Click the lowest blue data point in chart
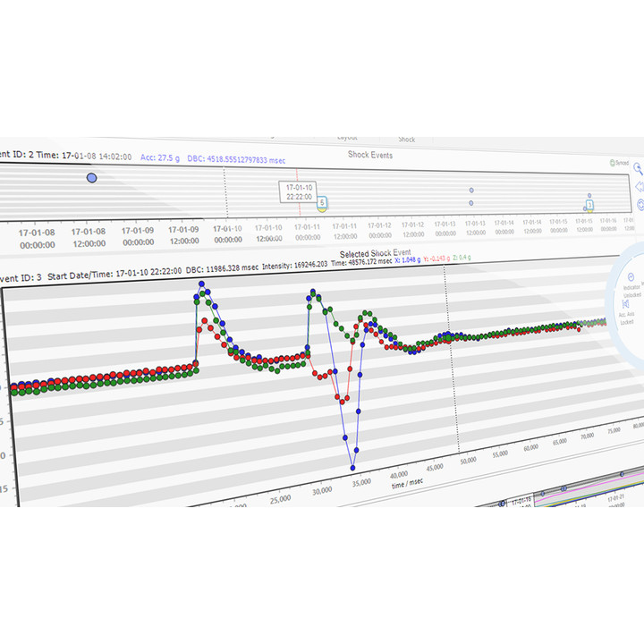Image resolution: width=644 pixels, height=644 pixels. [x=352, y=467]
